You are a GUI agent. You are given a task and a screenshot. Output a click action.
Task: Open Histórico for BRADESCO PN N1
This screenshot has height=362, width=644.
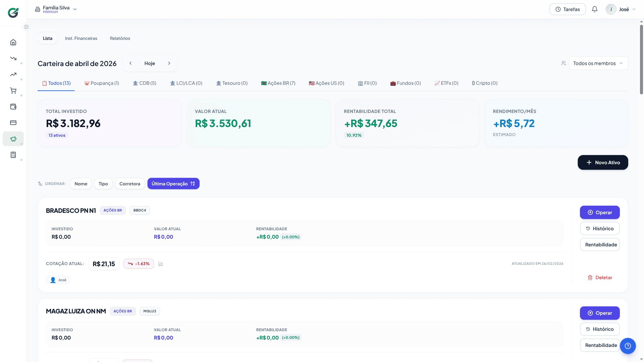point(600,229)
